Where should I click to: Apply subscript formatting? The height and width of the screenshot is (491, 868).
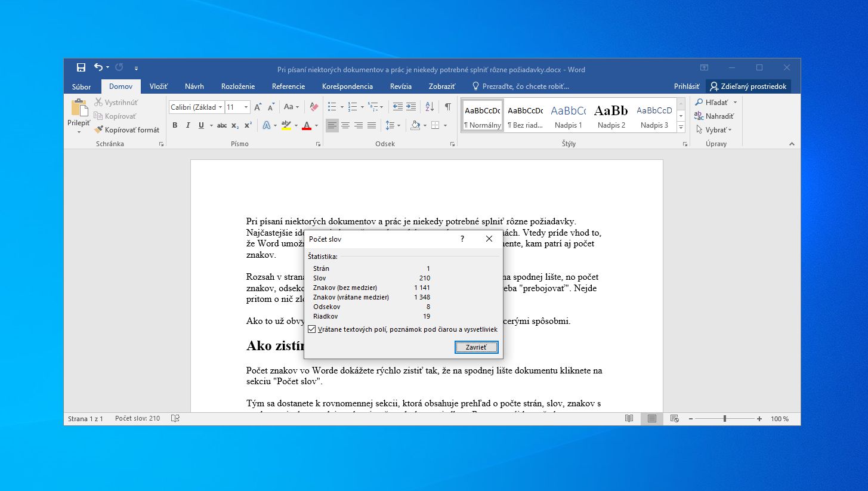(x=235, y=125)
